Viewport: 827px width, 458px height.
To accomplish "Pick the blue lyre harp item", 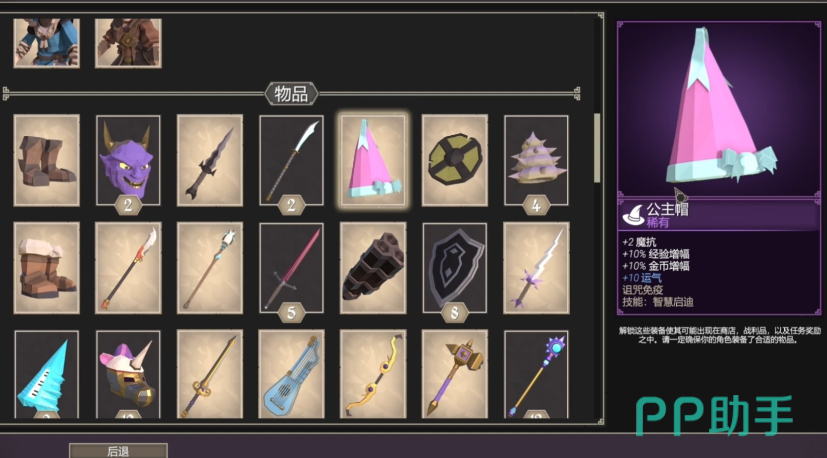I will point(291,374).
